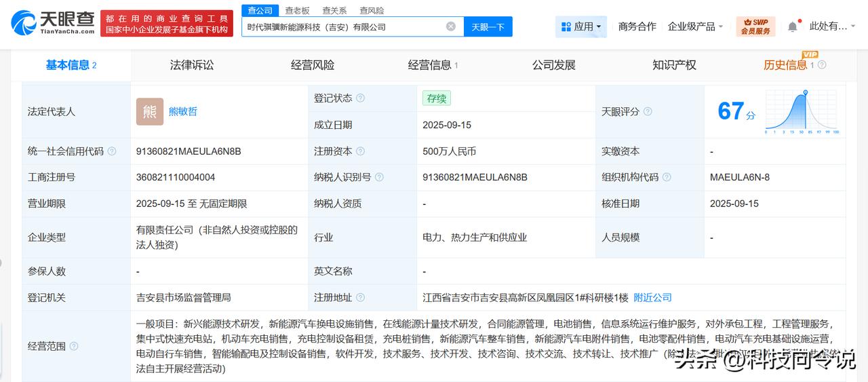Click 附近公司 link
This screenshot has width=868, height=382.
tap(652, 297)
